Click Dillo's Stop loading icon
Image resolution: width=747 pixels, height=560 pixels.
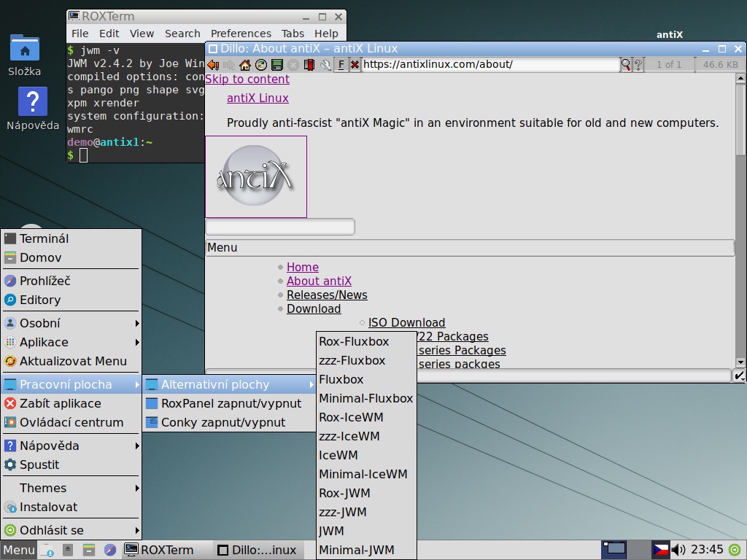pos(293,65)
